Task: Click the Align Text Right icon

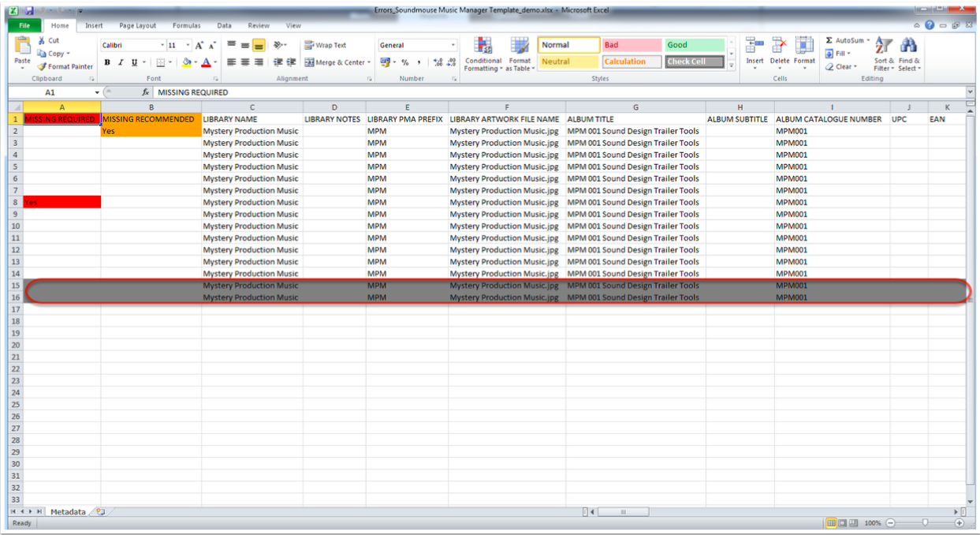Action: click(x=259, y=62)
